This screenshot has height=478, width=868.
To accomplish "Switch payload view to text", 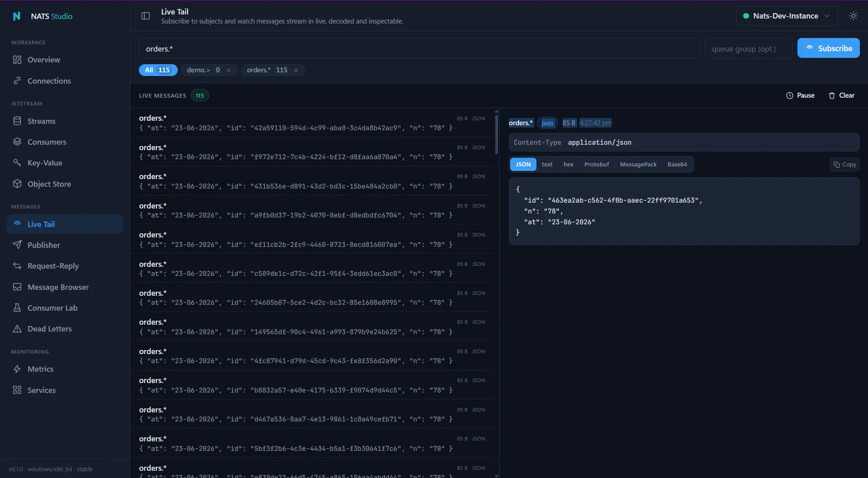I will [547, 165].
